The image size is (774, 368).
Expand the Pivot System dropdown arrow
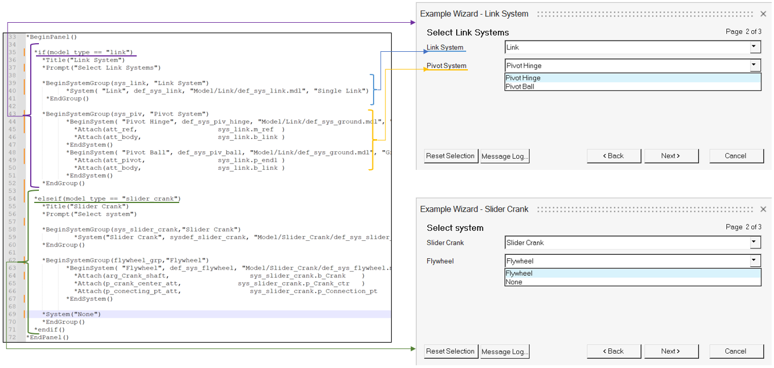click(x=754, y=66)
